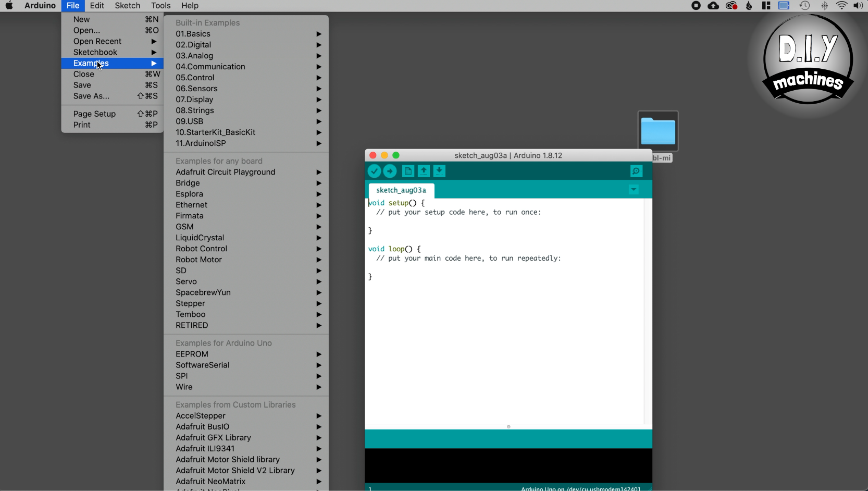
Task: Click the Open sketch up-arrow icon
Action: pyautogui.click(x=424, y=171)
